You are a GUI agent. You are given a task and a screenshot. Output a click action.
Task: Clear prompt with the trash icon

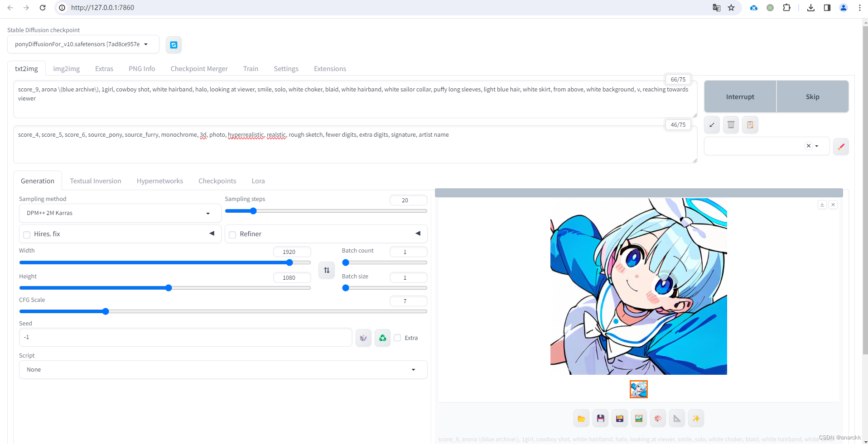point(731,125)
